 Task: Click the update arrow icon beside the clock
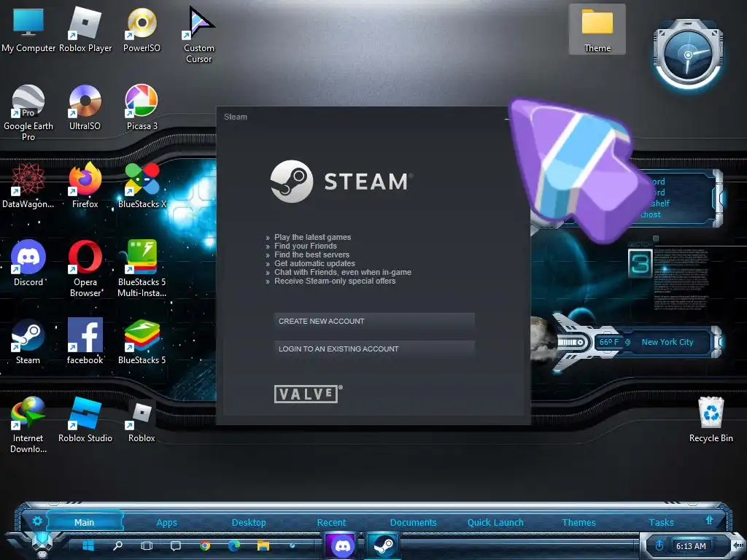tap(659, 545)
